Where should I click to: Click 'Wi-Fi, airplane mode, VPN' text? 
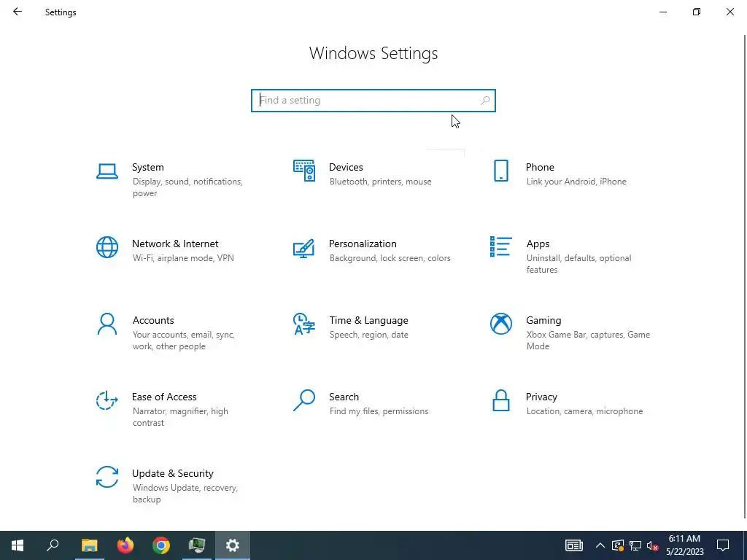183,258
